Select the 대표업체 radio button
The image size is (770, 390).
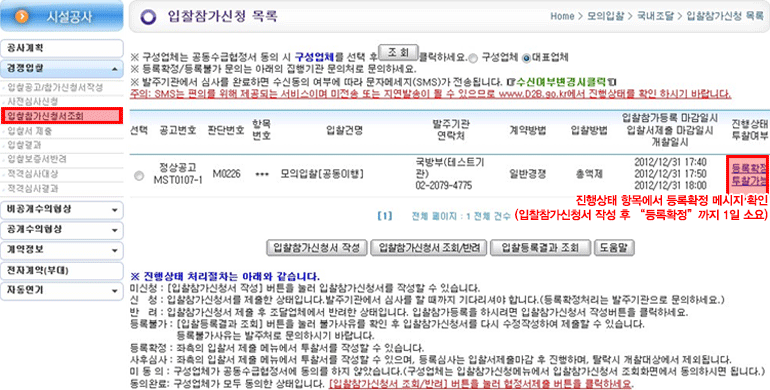[x=526, y=58]
